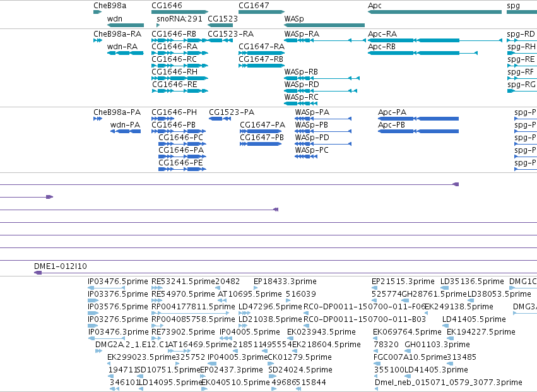Screen dimensions: 537x392
Task: Click the CG1646-PH protein label
Action: 174,112
